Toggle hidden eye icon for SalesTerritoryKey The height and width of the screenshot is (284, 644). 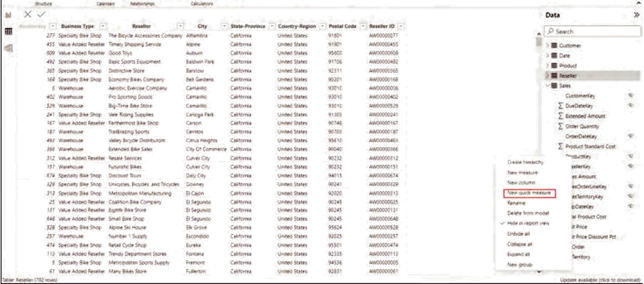(x=630, y=197)
